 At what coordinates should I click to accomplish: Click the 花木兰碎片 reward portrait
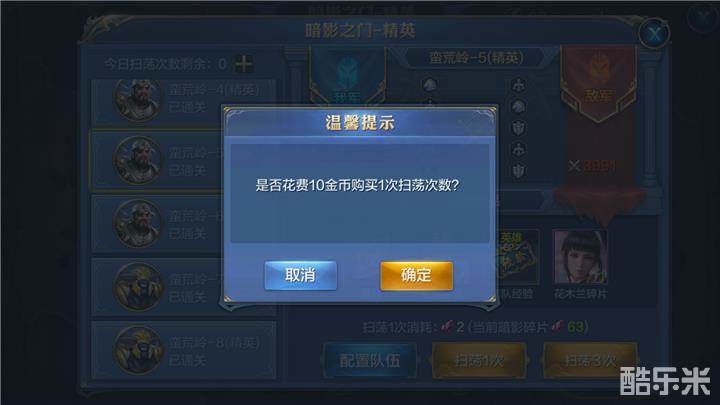(x=580, y=257)
